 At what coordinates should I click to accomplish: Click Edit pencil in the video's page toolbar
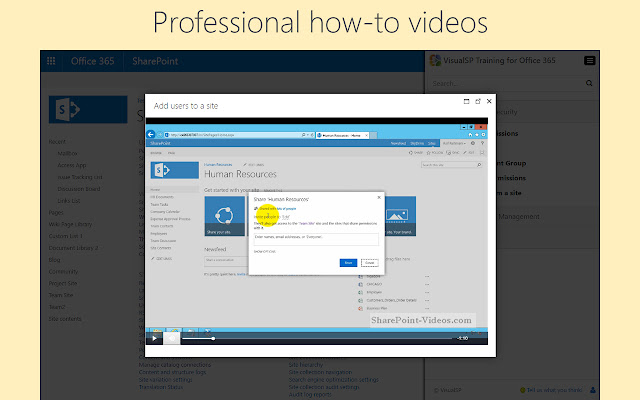[x=469, y=153]
